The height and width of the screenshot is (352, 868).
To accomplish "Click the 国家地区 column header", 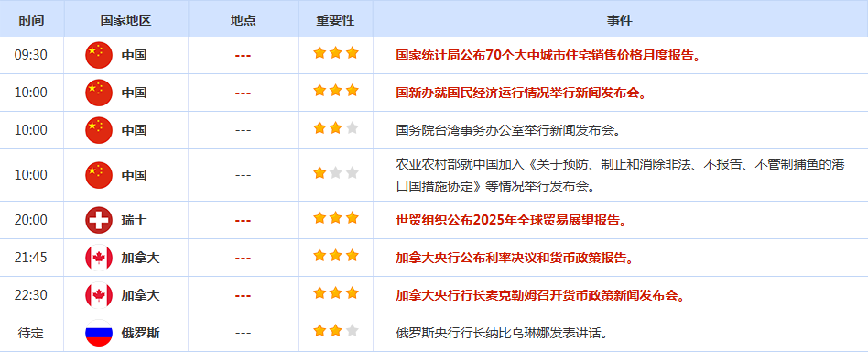I will [x=125, y=20].
